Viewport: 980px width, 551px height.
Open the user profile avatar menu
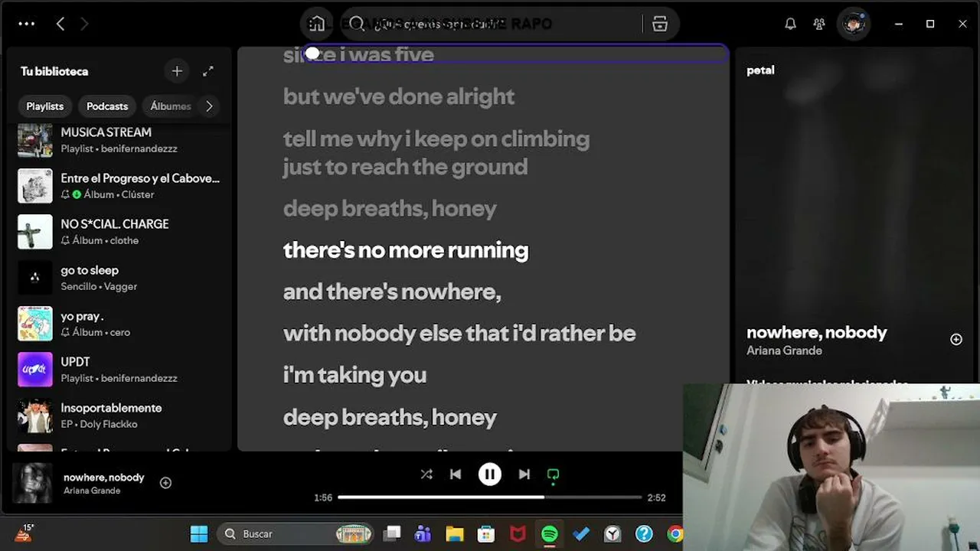[x=854, y=24]
